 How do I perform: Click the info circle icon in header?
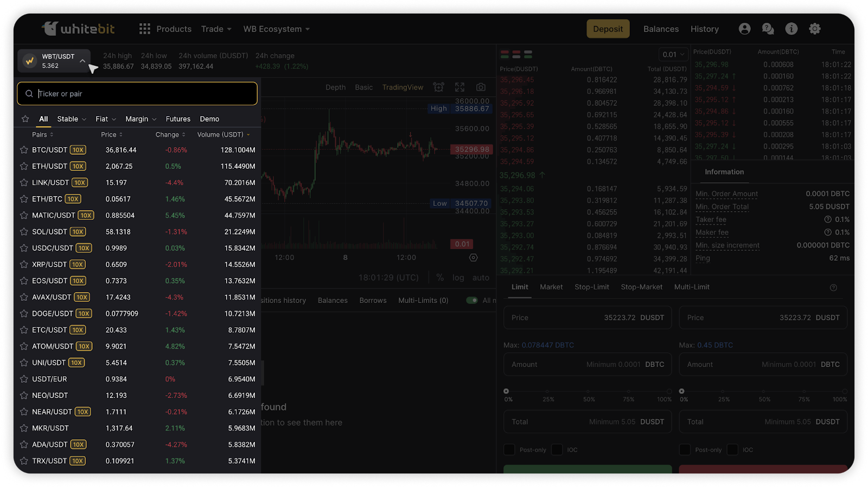[792, 29]
